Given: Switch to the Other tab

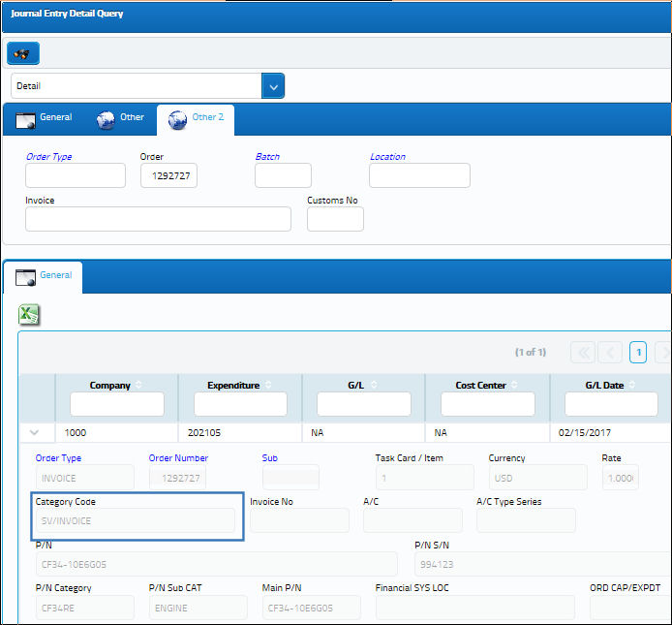Looking at the screenshot, I should pyautogui.click(x=120, y=120).
